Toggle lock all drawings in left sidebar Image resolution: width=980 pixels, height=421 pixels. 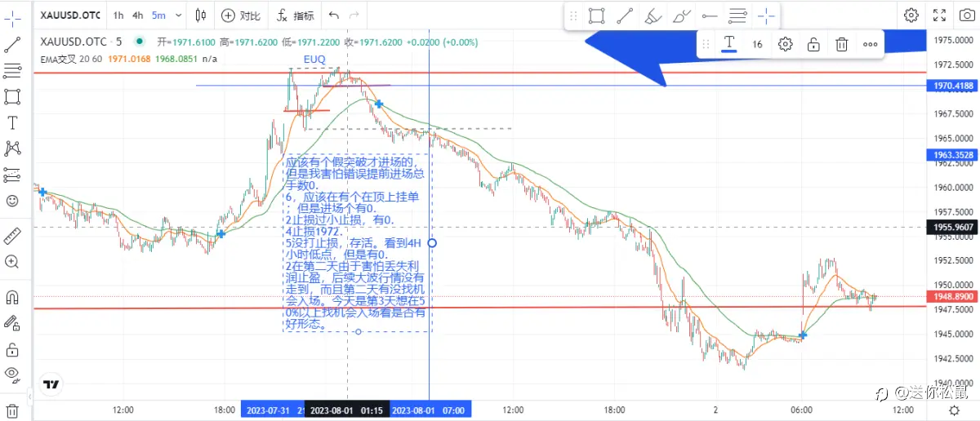tap(12, 349)
